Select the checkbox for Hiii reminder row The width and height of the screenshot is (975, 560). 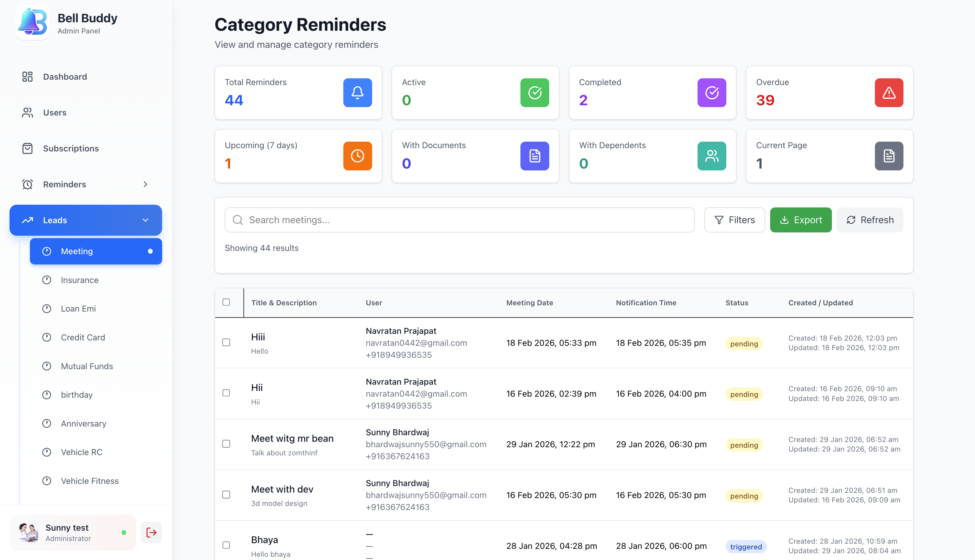point(227,342)
